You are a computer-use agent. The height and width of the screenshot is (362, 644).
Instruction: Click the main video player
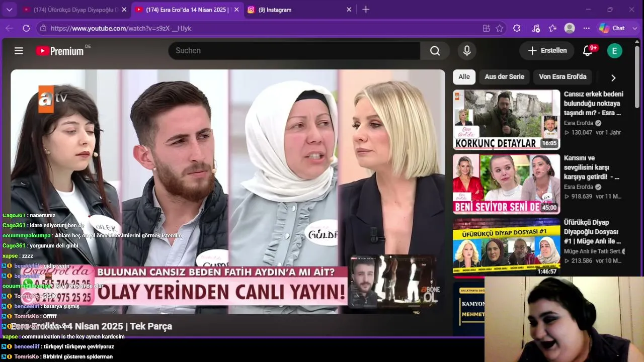[x=228, y=192]
